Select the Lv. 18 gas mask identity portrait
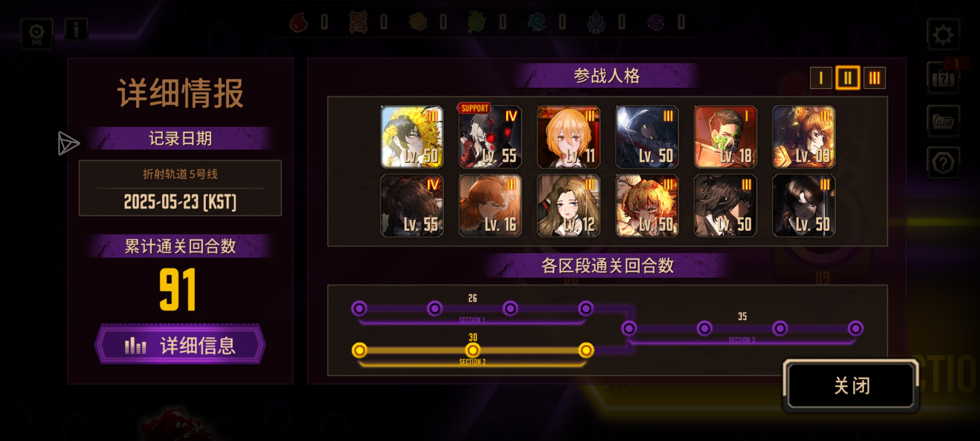 click(x=725, y=137)
